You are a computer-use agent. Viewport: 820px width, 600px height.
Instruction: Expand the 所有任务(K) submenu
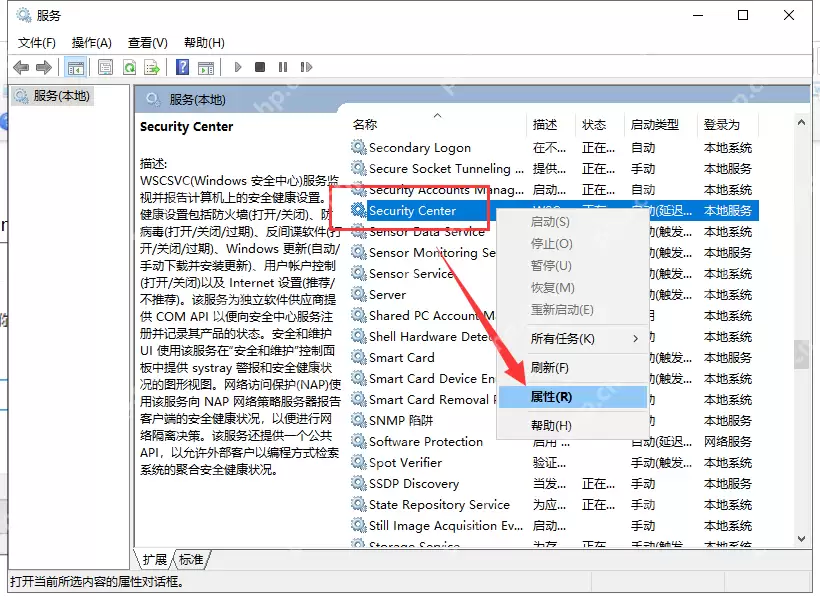tap(560, 338)
